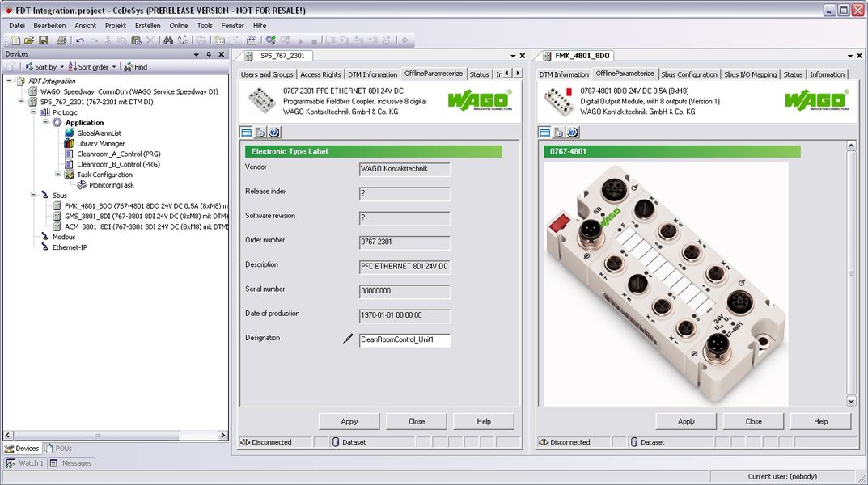Open tab list dropdown for SPS_767_2301 editor
Image resolution: width=868 pixels, height=485 pixels.
513,56
